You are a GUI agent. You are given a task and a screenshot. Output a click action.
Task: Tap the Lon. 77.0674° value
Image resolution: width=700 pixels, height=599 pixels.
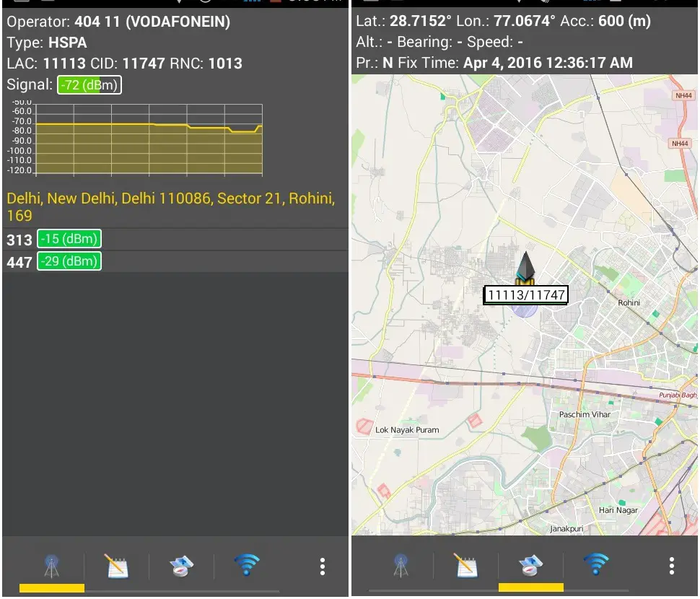(525, 21)
